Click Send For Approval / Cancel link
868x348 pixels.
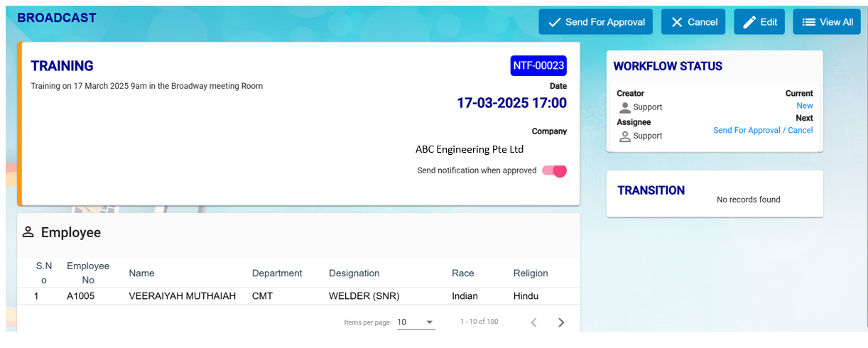tap(763, 131)
